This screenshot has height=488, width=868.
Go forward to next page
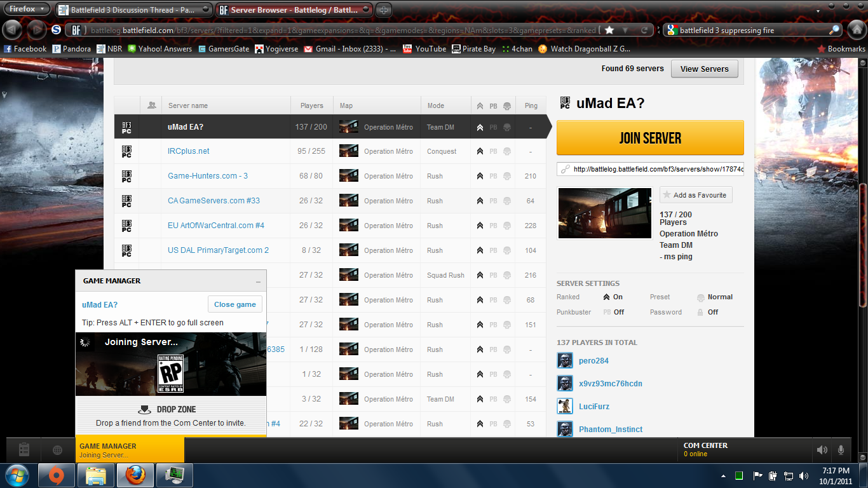pos(36,30)
